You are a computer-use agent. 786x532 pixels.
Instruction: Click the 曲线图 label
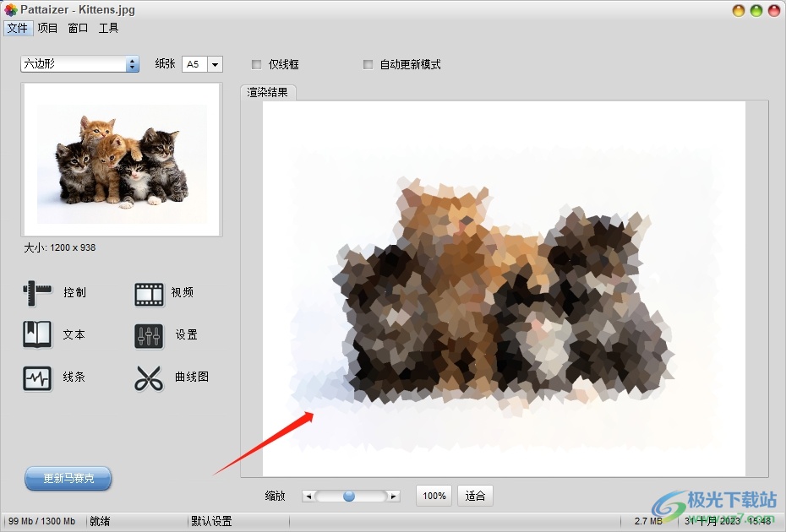(x=192, y=377)
